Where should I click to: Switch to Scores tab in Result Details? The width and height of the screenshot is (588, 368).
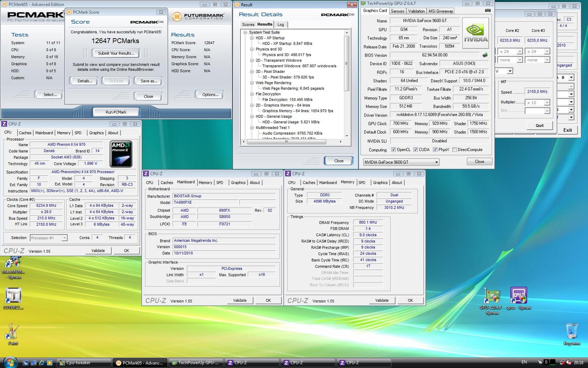(x=248, y=25)
